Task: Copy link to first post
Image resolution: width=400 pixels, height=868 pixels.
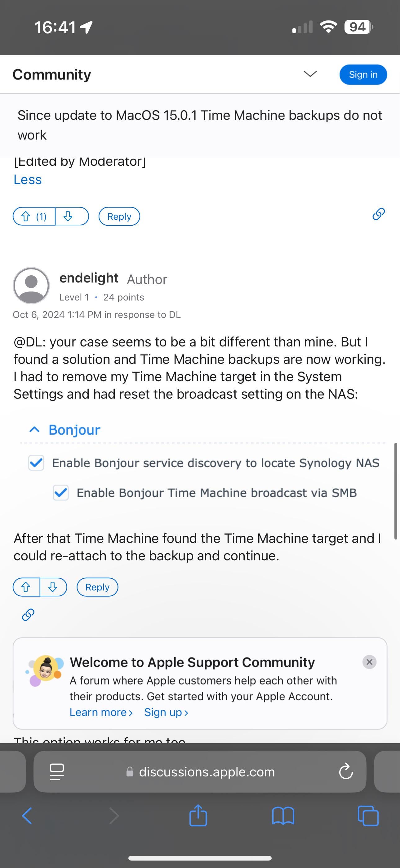Action: point(379,214)
